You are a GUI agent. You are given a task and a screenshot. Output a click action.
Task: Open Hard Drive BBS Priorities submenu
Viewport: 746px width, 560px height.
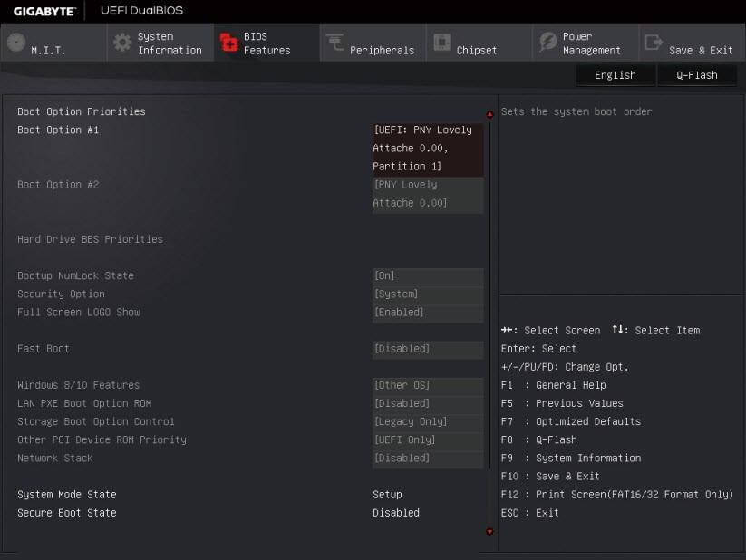tap(90, 239)
